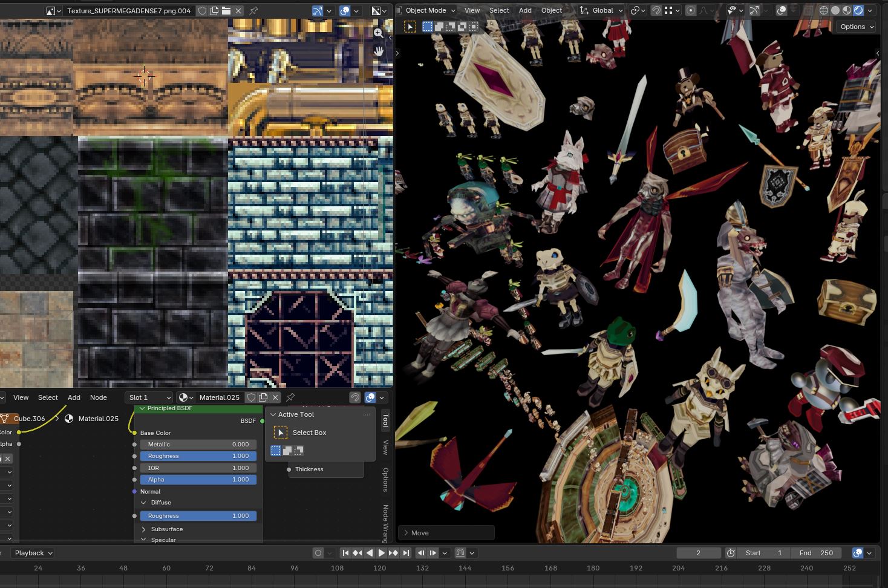The image size is (888, 588).
Task: Open the Add menu in 3D viewport
Action: (x=525, y=10)
